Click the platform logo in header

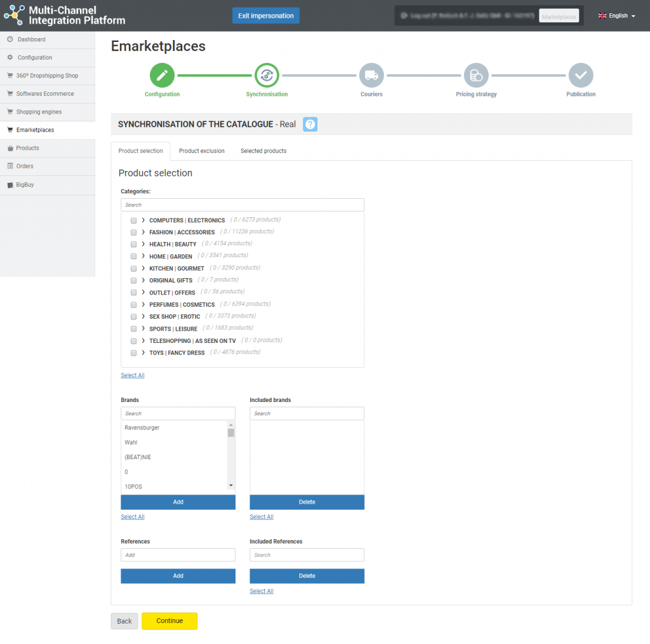pos(14,15)
